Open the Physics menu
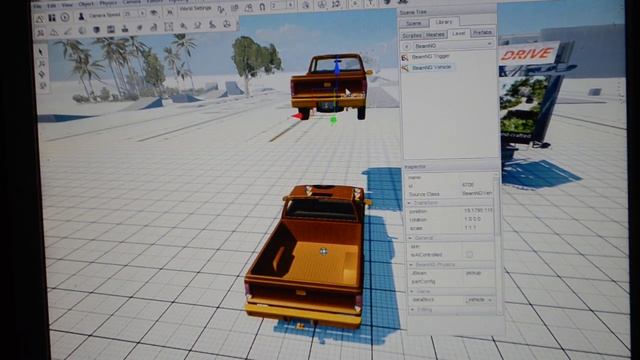 tap(108, 3)
